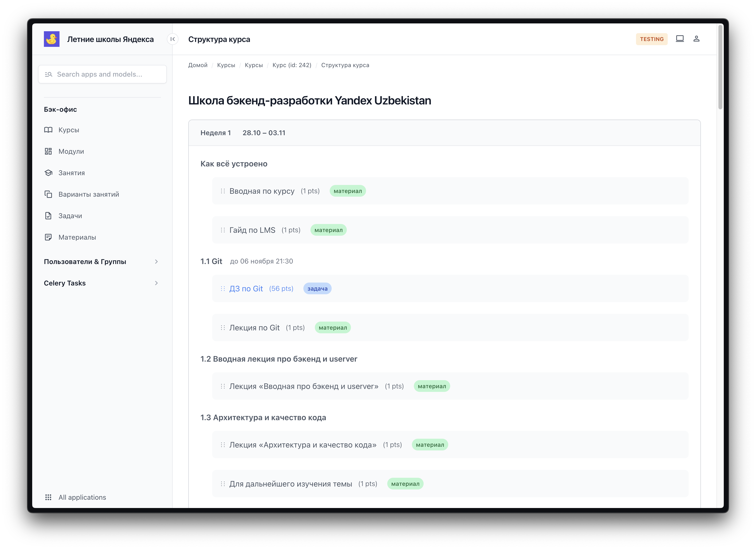Click the Летние школы Яндекса title
This screenshot has width=756, height=549.
point(110,39)
